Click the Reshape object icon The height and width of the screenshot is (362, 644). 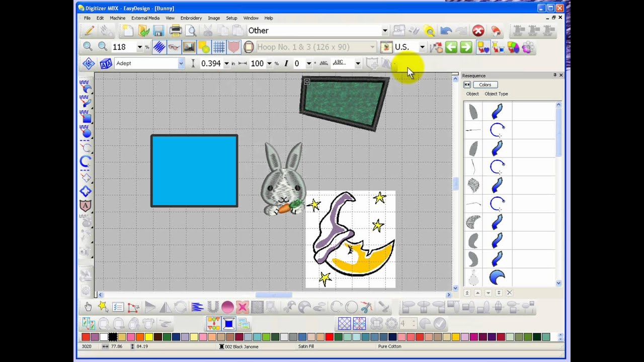[133, 307]
